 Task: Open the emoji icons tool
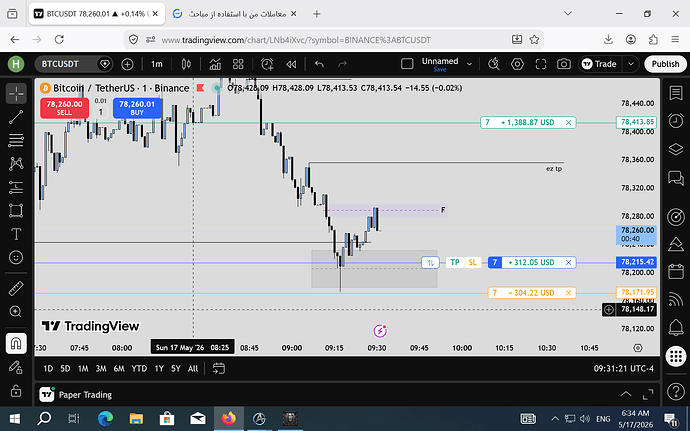(16, 257)
